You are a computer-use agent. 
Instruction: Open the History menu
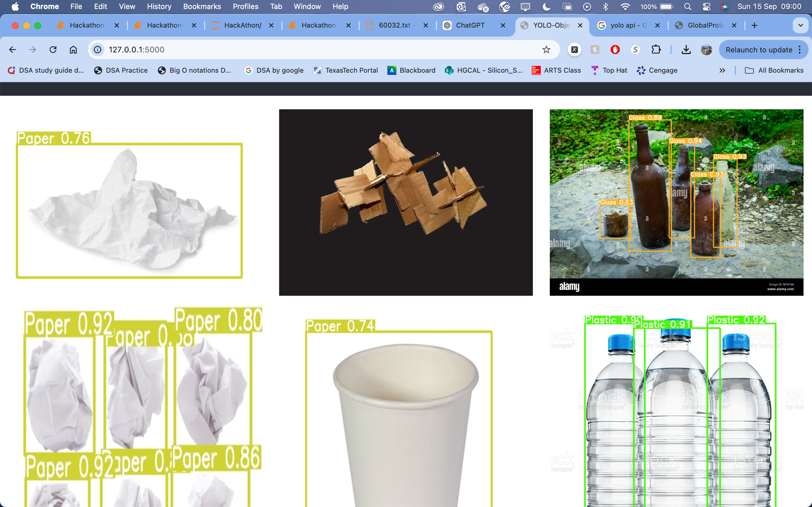pos(159,7)
